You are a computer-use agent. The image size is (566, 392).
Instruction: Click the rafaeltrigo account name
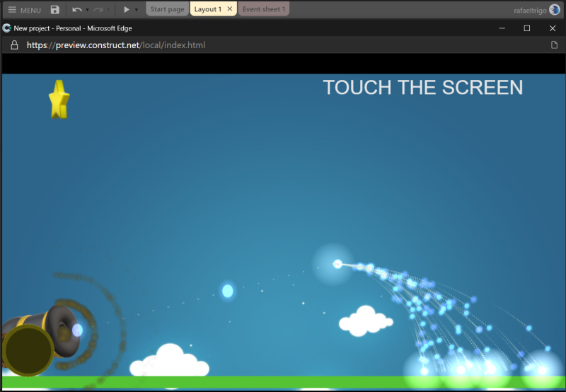coord(530,10)
